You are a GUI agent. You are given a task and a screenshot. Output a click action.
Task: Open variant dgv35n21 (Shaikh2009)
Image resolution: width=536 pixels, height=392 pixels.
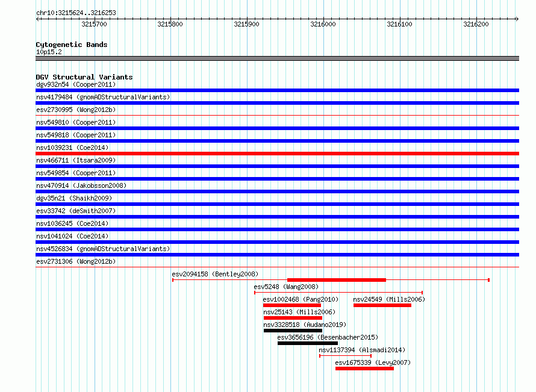pos(74,198)
